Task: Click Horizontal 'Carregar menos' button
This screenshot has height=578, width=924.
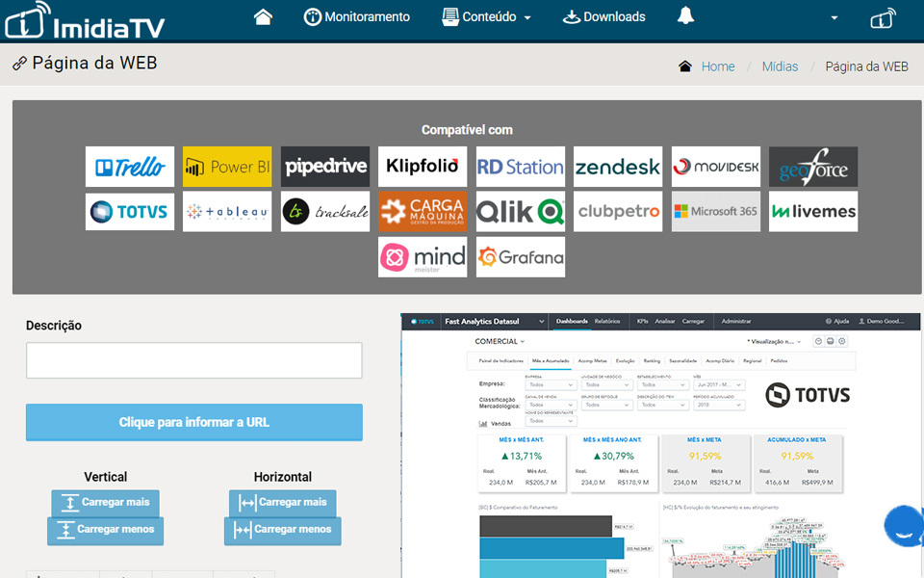Action: (x=283, y=530)
